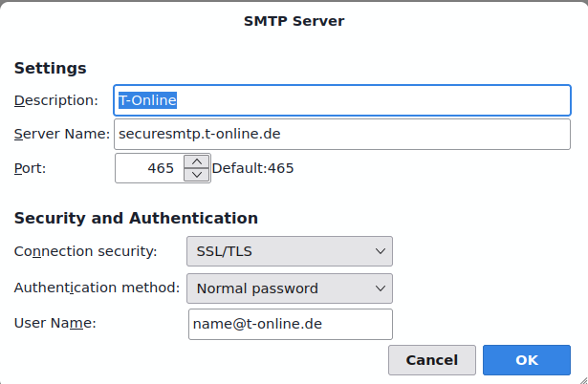Grab the dialog resize grip corner
Viewport: 588px width, 384px height.
click(x=583, y=380)
